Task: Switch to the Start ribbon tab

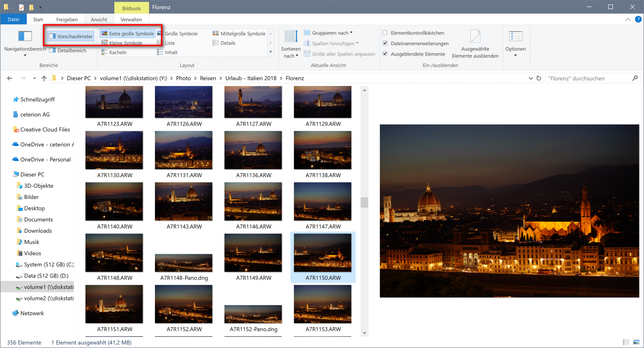Action: [38, 19]
